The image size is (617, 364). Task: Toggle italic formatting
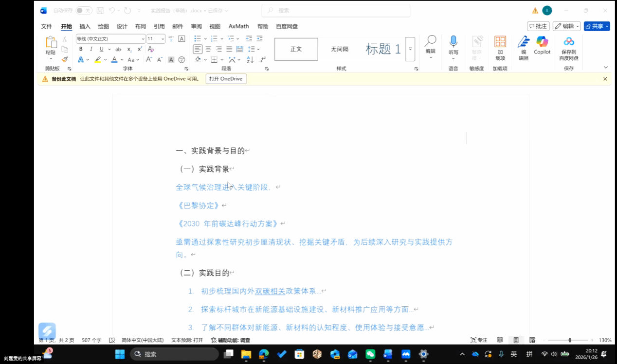pyautogui.click(x=91, y=49)
